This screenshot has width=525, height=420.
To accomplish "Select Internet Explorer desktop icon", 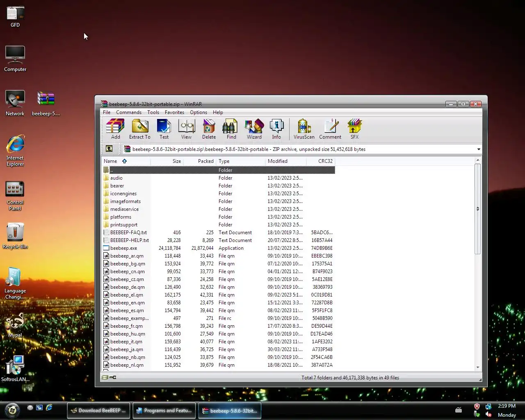I will 15,150.
